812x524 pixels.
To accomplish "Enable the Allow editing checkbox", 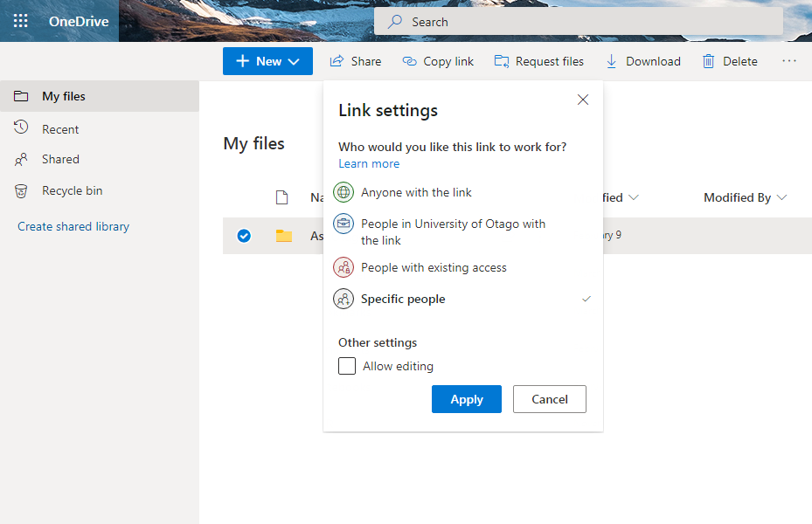I will (x=347, y=366).
